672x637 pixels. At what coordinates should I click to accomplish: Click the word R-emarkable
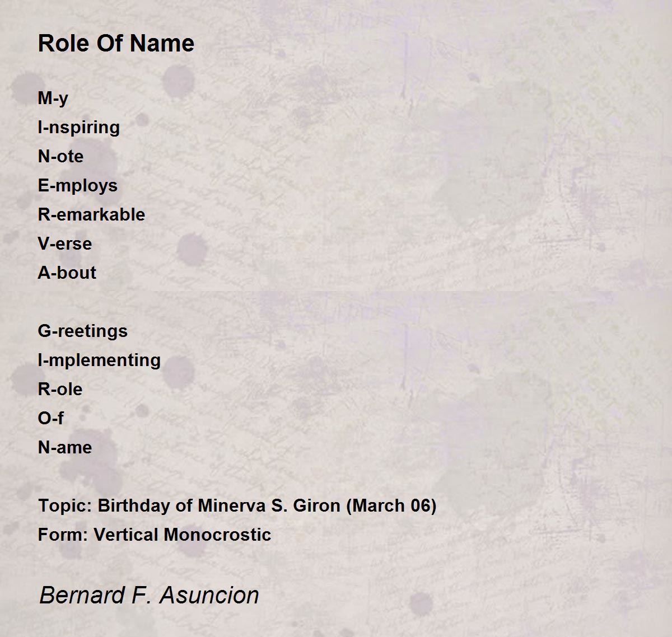click(91, 214)
